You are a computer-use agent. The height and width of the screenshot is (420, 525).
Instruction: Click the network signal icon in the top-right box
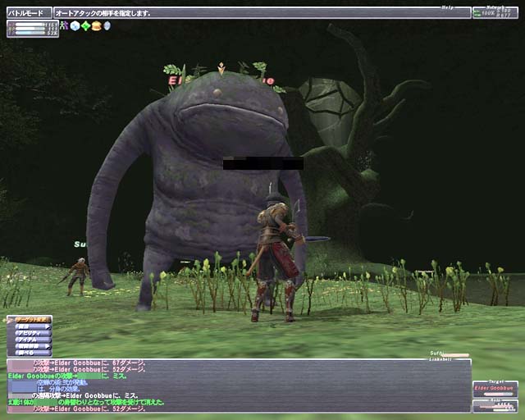coord(477,13)
